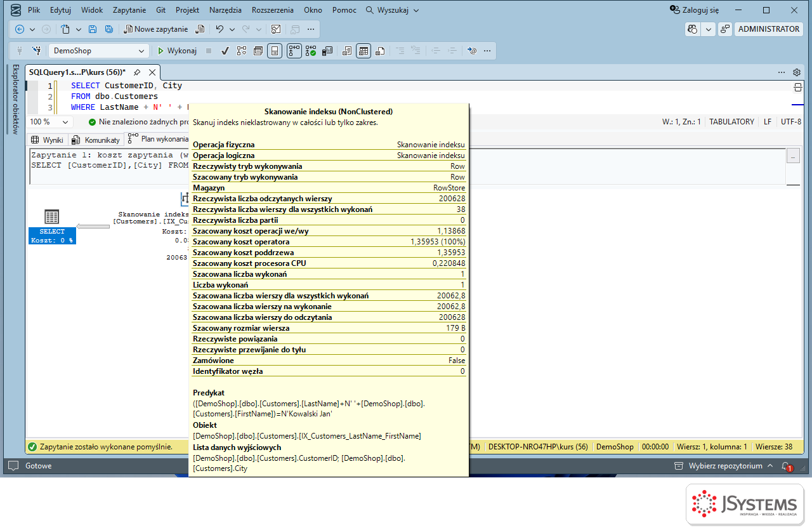
Task: Close the SQLQuery1 document tab
Action: [152, 72]
